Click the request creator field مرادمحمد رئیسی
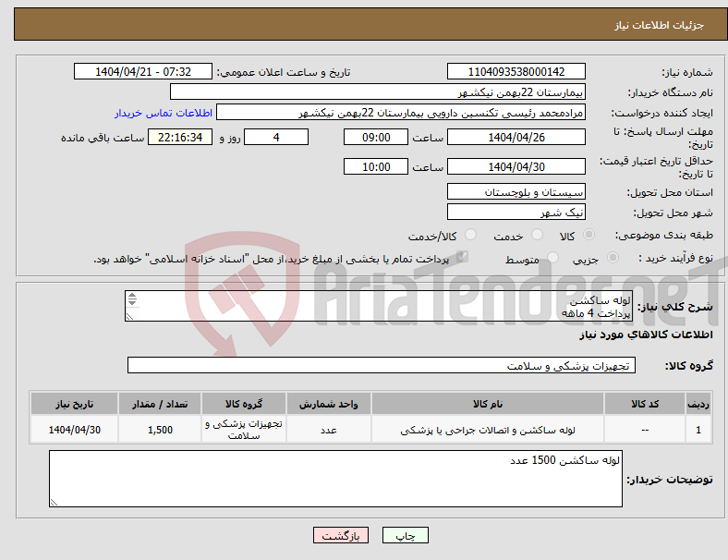 pyautogui.click(x=401, y=113)
